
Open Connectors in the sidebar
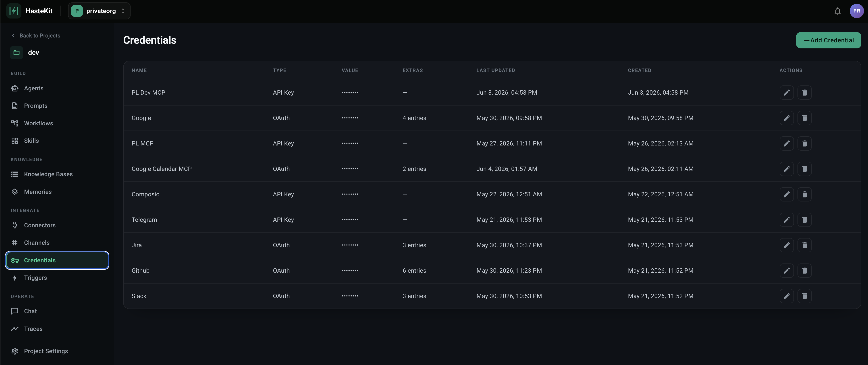pyautogui.click(x=57, y=225)
